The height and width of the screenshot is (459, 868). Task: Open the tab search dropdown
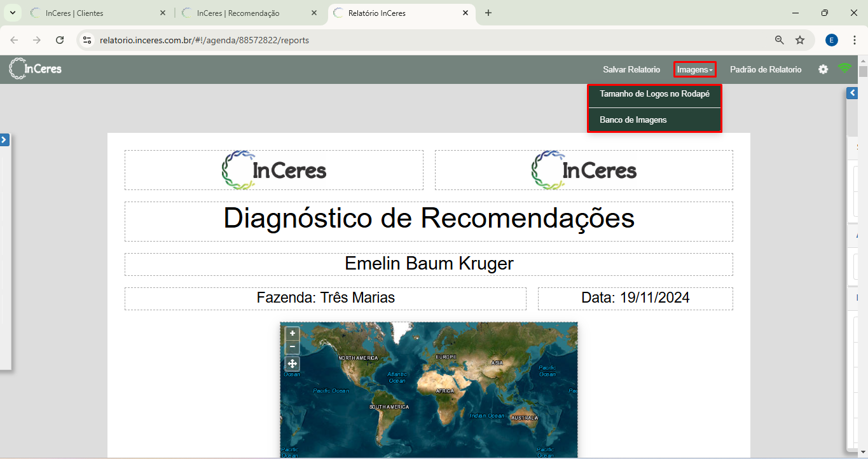[x=12, y=13]
